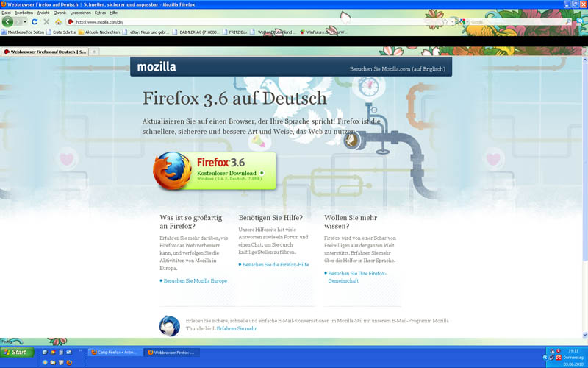
Task: Bookmark this page with the star icon
Action: pos(445,22)
